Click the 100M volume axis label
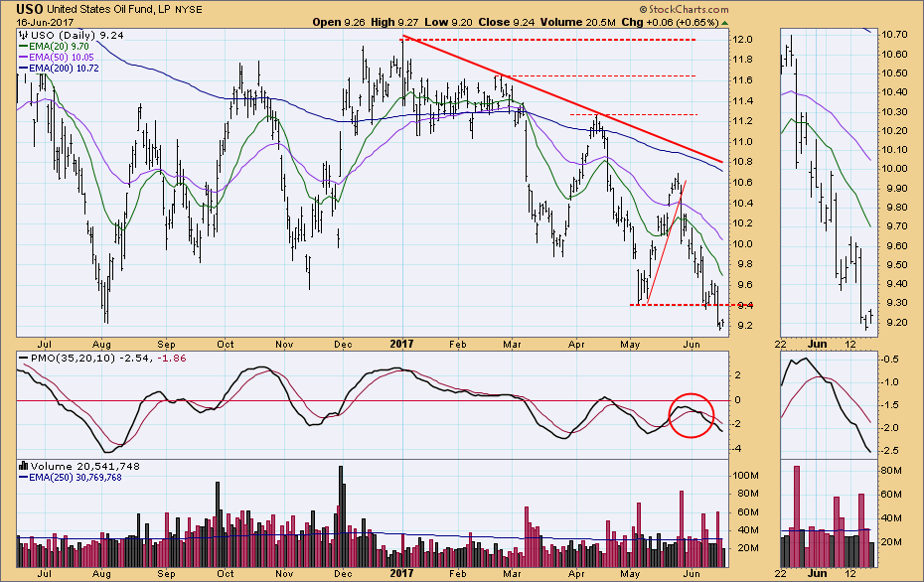Viewport: 924px width, 582px height. tap(745, 476)
